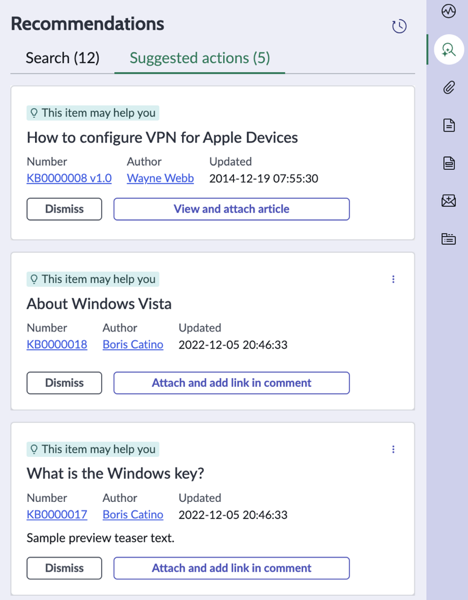Open Wayne Webb author link
468x600 pixels.
click(x=160, y=178)
